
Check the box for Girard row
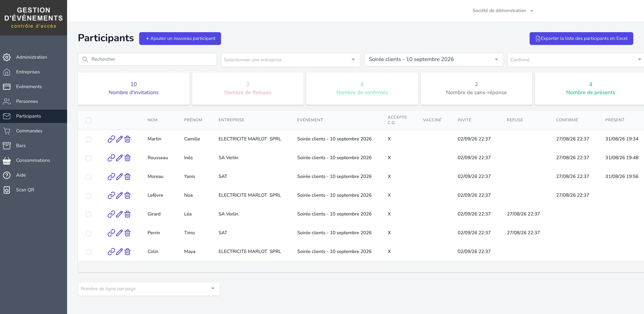coord(89,214)
